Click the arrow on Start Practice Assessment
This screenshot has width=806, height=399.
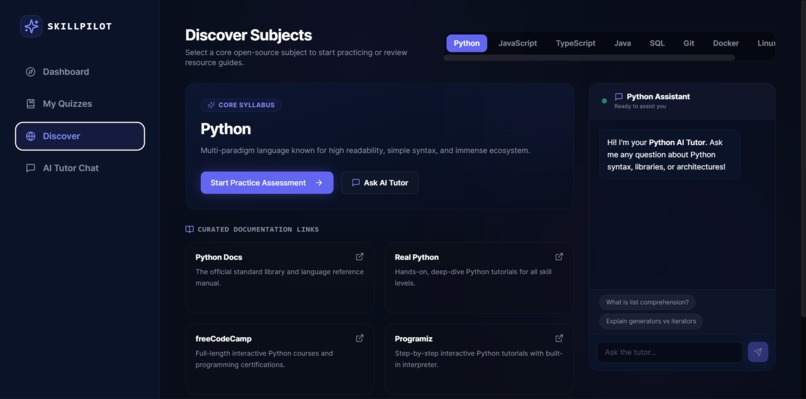(x=319, y=183)
